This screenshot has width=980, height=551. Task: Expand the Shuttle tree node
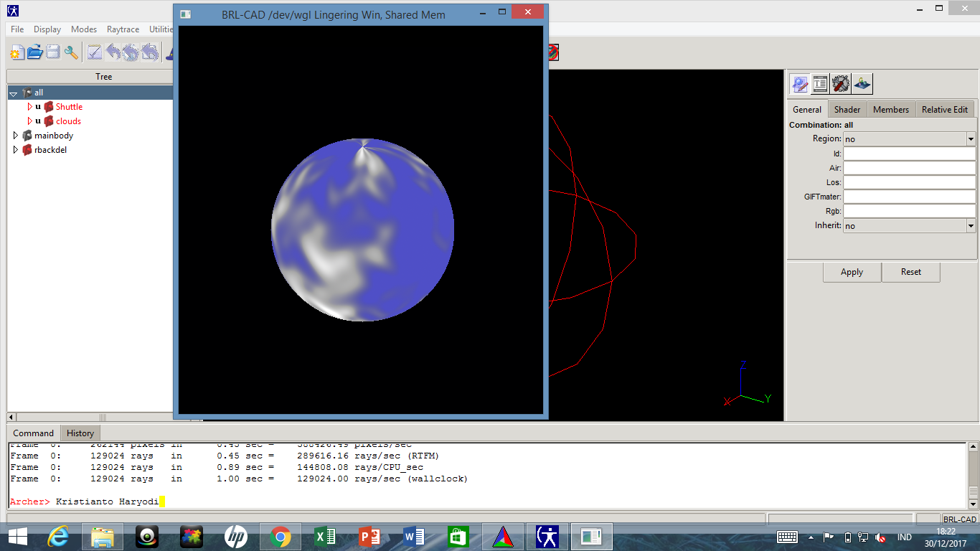29,107
